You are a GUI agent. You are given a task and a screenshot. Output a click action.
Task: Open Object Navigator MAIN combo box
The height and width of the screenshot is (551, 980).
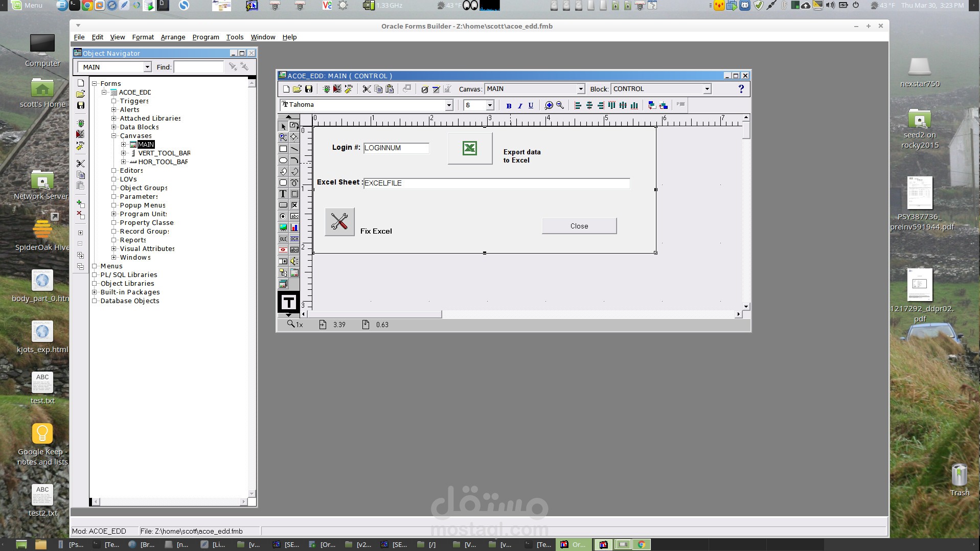tap(147, 67)
